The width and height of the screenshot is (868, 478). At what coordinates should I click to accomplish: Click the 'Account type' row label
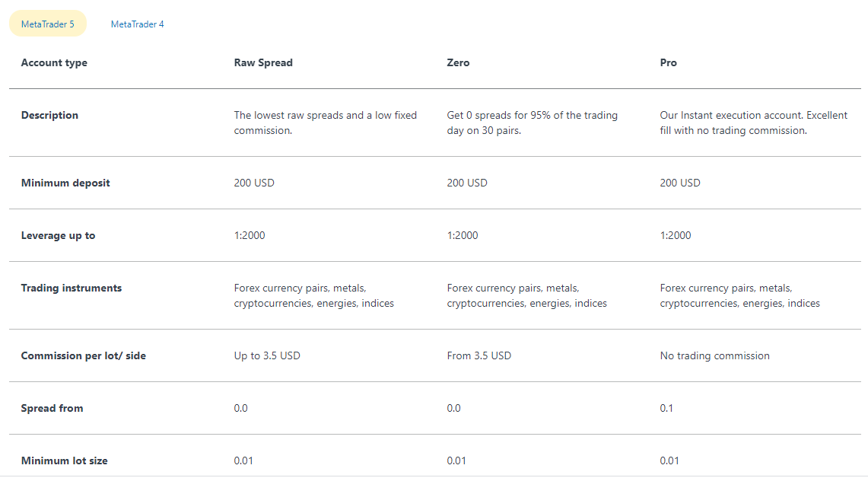[54, 62]
